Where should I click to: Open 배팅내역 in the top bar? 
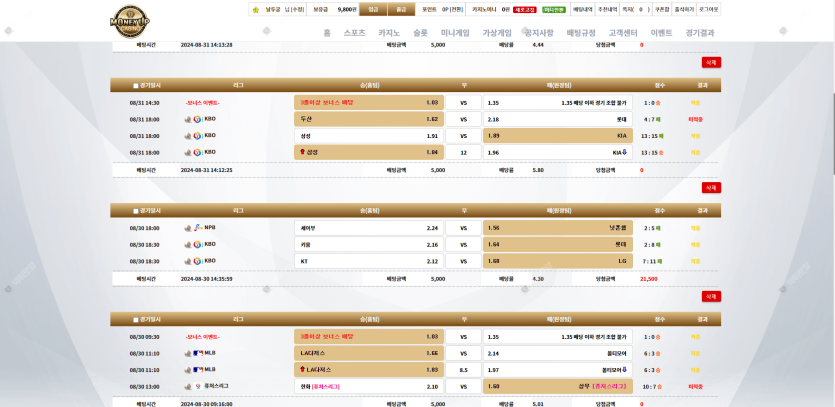[583, 10]
